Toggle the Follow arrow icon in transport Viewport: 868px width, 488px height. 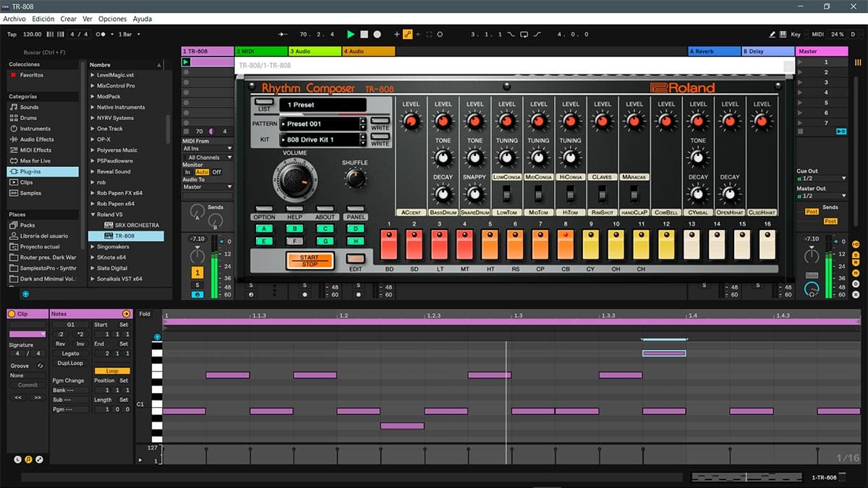(x=284, y=34)
